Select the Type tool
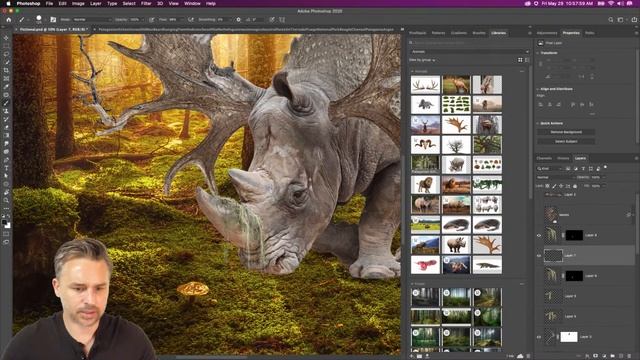This screenshot has height=360, width=640. [x=6, y=168]
